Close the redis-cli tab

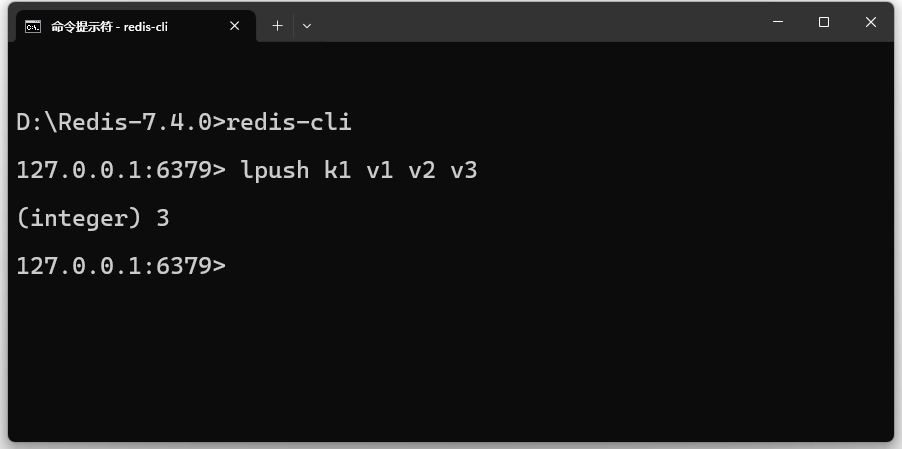click(234, 26)
